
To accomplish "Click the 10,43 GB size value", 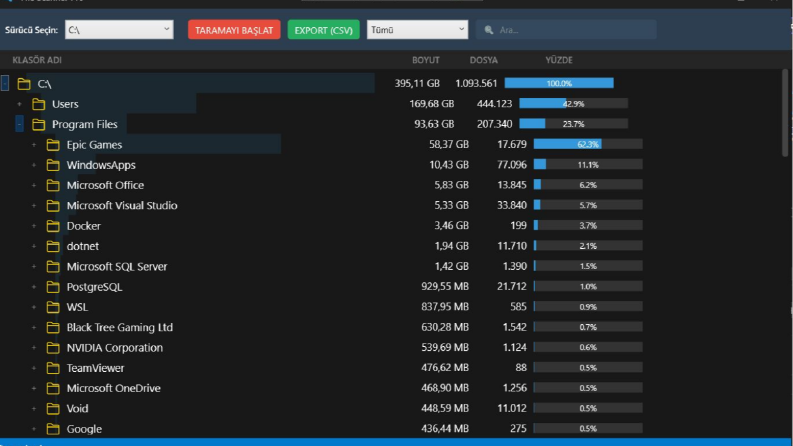I will tap(449, 165).
